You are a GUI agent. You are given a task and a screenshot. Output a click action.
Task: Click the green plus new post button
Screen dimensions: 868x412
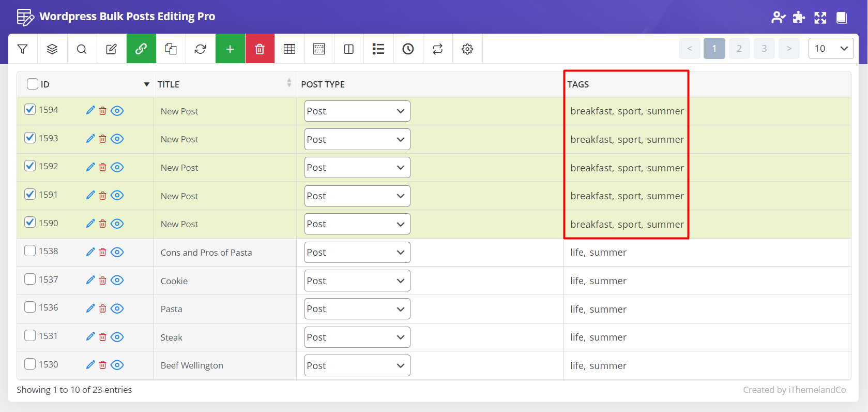[230, 49]
